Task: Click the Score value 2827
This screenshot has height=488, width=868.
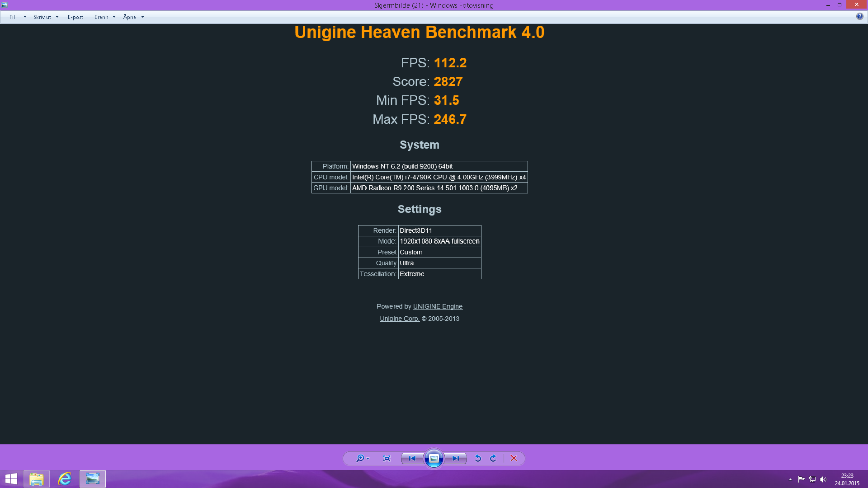Action: 448,82
